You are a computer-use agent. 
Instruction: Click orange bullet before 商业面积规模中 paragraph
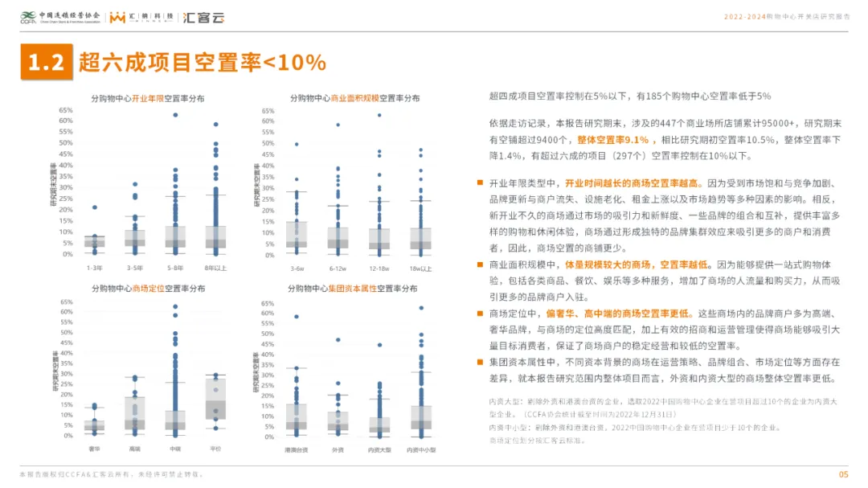pyautogui.click(x=481, y=265)
